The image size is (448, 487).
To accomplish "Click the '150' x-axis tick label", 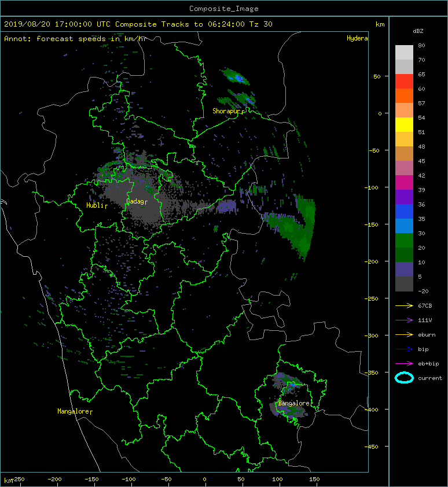I will tap(315, 479).
